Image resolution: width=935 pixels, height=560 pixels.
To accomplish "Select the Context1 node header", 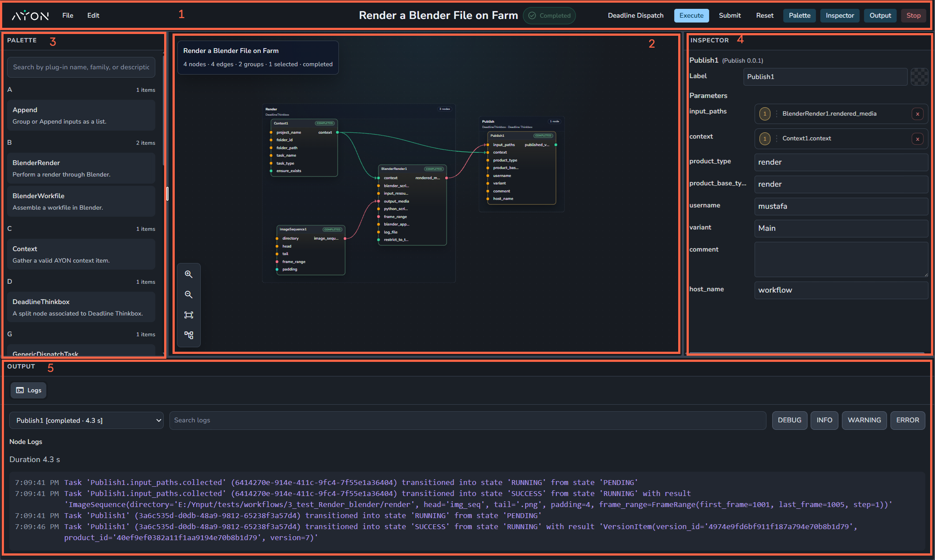I will point(304,123).
